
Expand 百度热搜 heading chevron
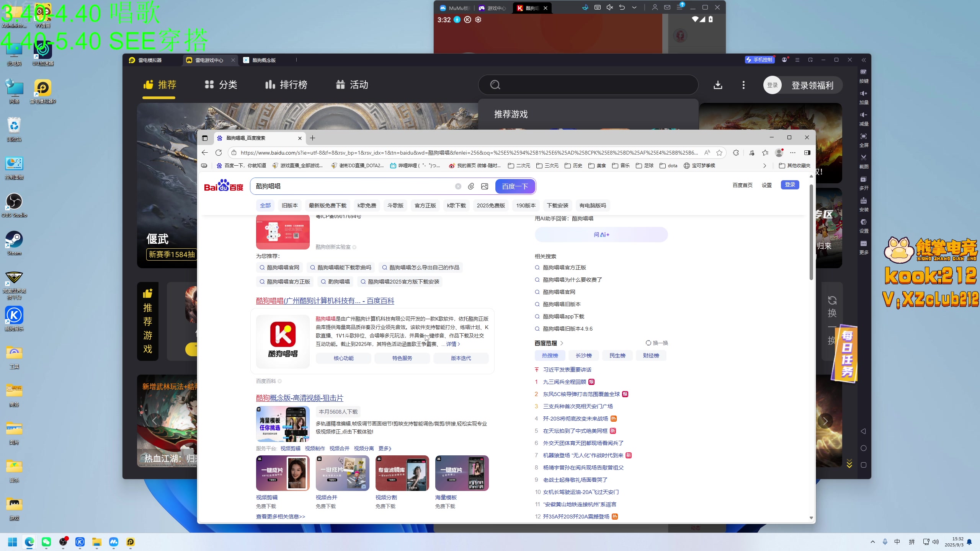click(562, 343)
